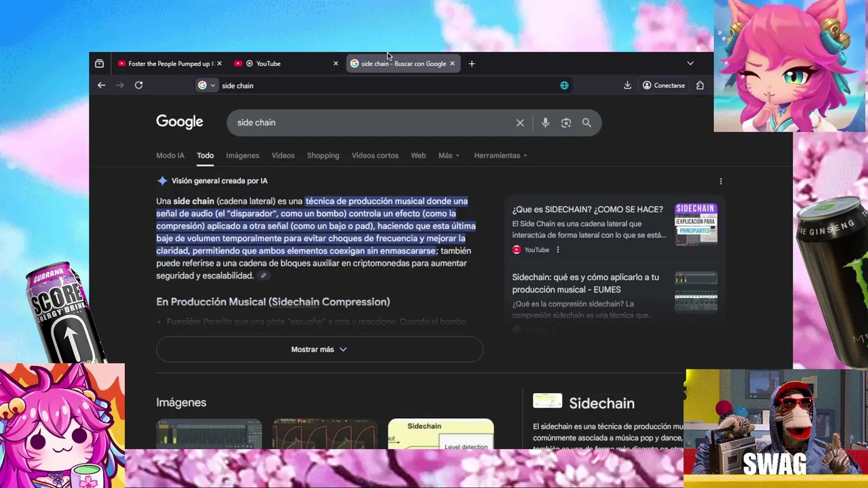Screen dimensions: 868x488
Task: Open the ¿Que es SIDECHAIN? video link
Action: (x=588, y=209)
